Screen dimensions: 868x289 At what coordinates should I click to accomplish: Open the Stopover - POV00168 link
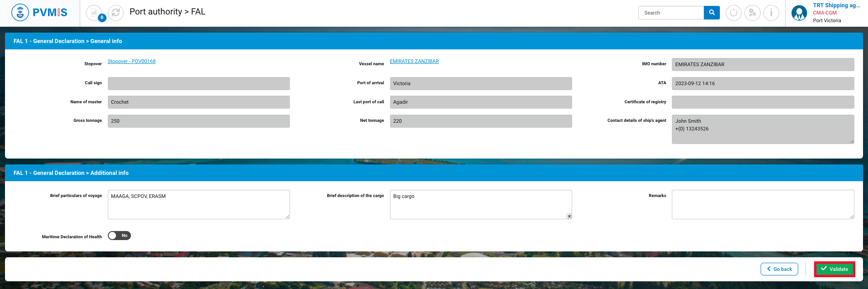click(x=131, y=62)
